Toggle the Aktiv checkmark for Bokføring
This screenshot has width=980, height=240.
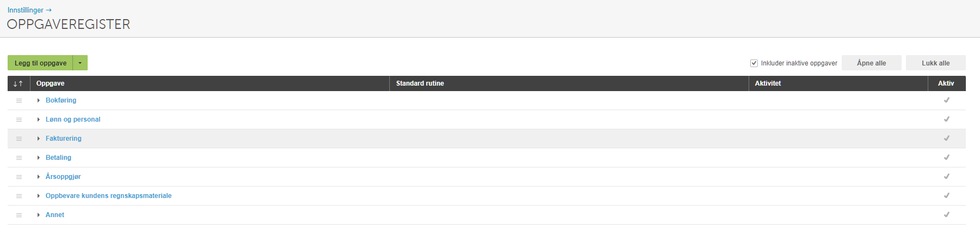tap(946, 100)
